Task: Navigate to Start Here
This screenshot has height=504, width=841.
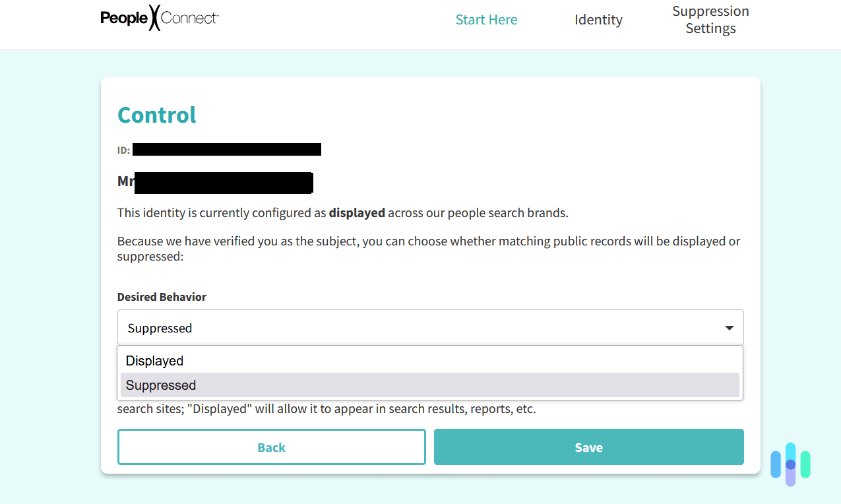Action: click(486, 20)
